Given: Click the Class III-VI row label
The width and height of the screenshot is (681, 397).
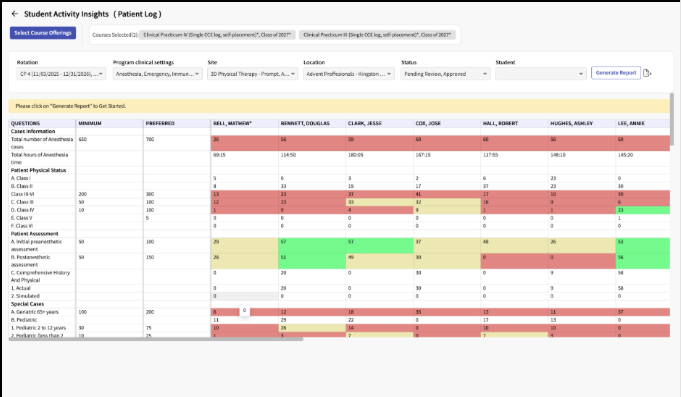Looking at the screenshot, I should coord(22,194).
